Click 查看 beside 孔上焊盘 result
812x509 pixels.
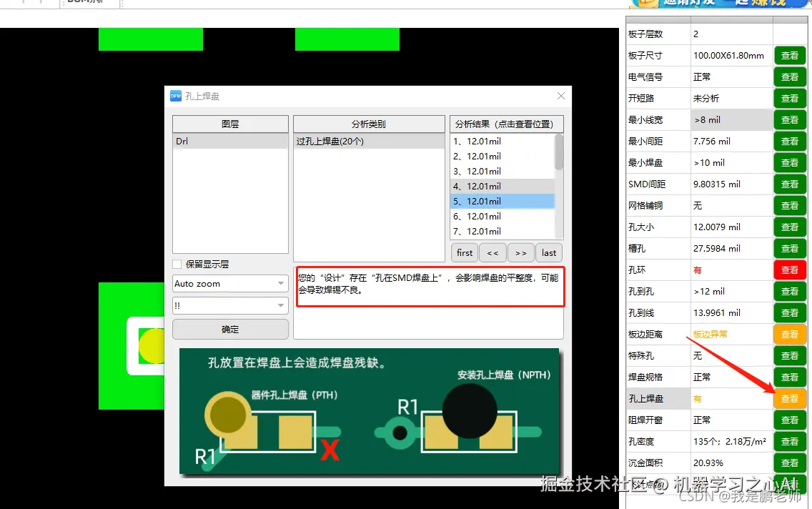789,398
